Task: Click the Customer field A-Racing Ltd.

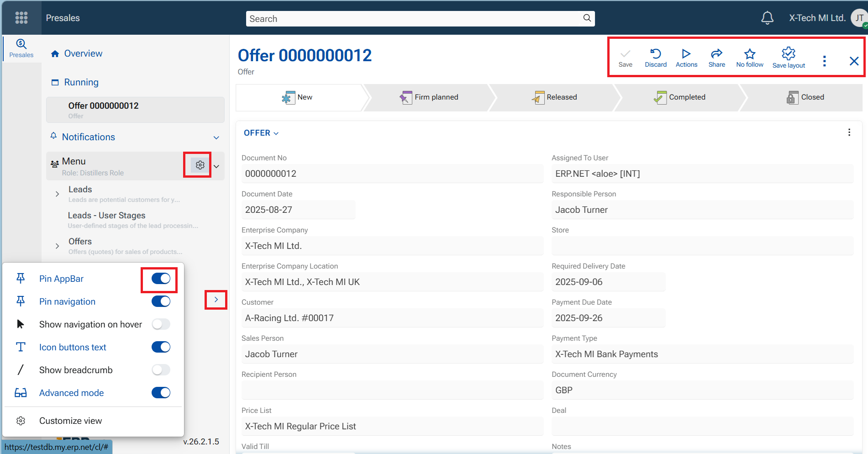Action: click(392, 318)
